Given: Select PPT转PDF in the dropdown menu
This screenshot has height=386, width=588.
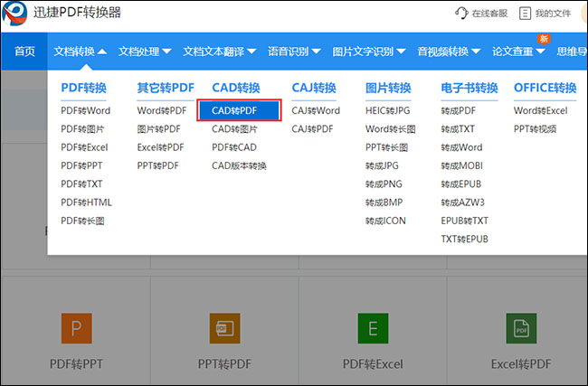Looking at the screenshot, I should pyautogui.click(x=158, y=165).
